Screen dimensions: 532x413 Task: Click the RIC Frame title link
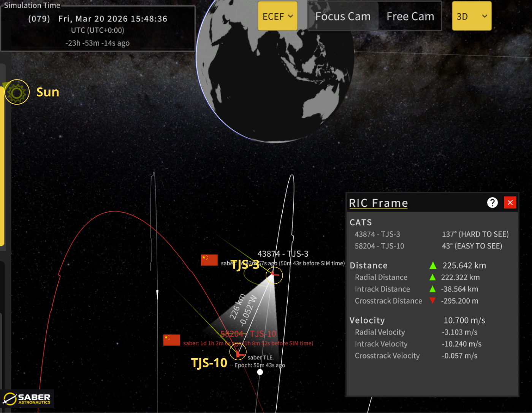coord(378,203)
